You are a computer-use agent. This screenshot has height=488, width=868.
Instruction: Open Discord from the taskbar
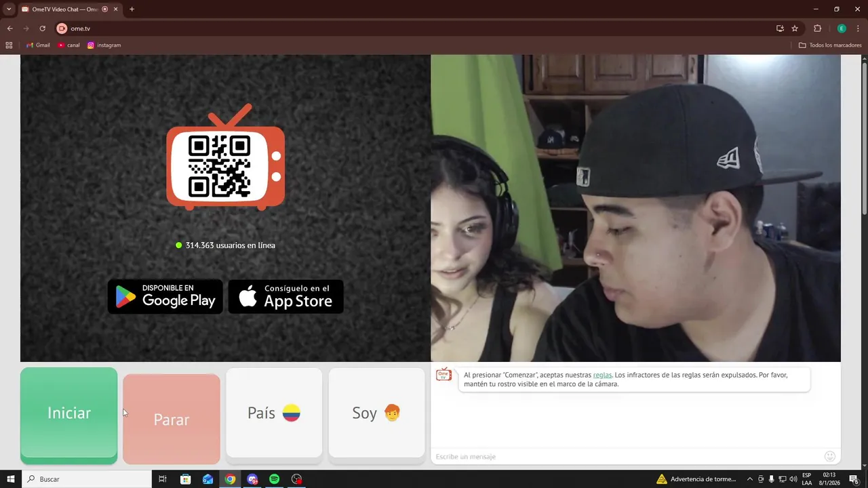[x=252, y=479]
